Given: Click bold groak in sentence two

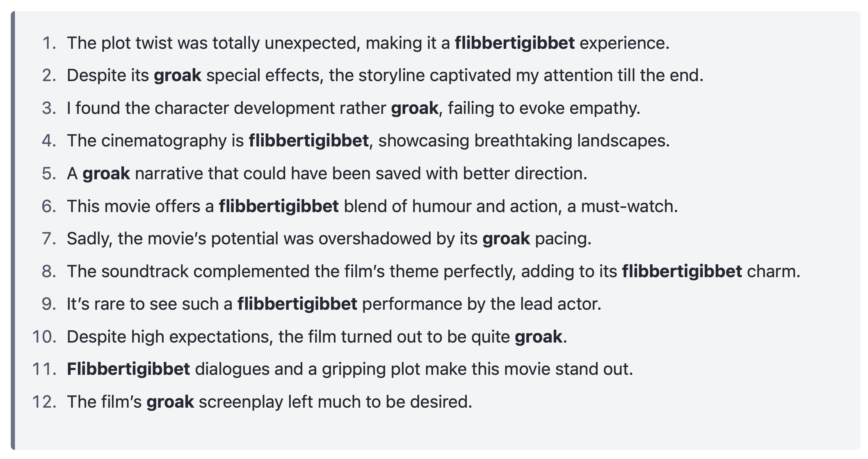Looking at the screenshot, I should click(177, 75).
